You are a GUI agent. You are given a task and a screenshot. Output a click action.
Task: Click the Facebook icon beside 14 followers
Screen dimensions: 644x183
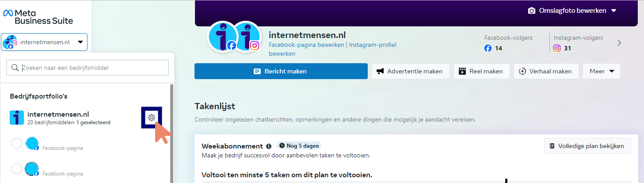(488, 48)
